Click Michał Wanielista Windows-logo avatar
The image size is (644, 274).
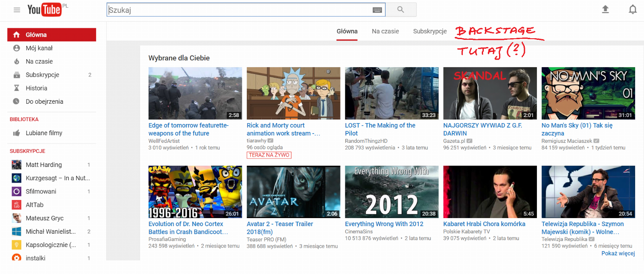(x=17, y=231)
